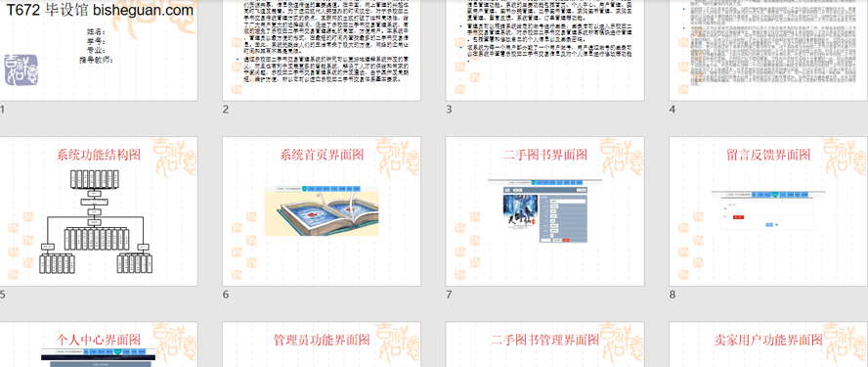The image size is (868, 367).
Task: Click slide number label 5
Action: click(x=2, y=295)
